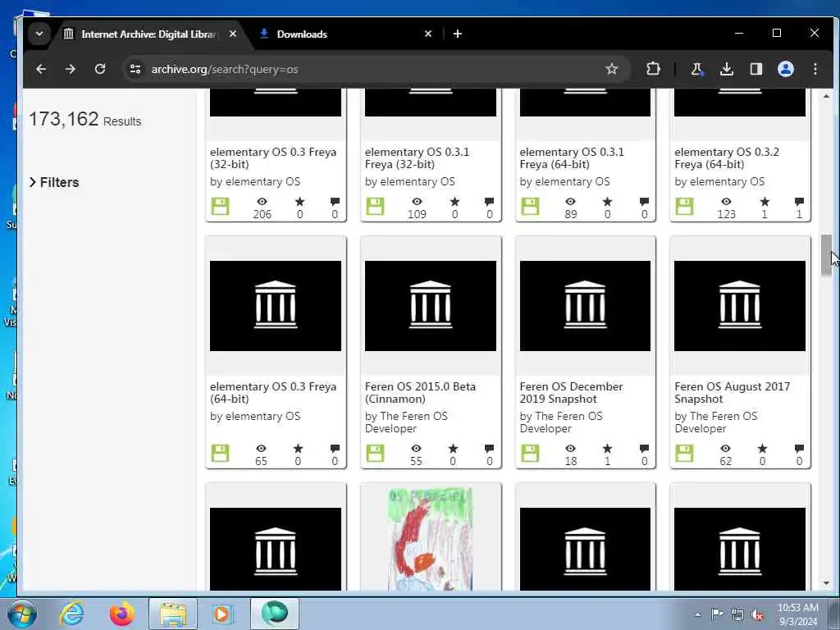Open elementary OS 0.3.1 Freya (64-bit)
Image resolution: width=840 pixels, height=630 pixels.
572,158
